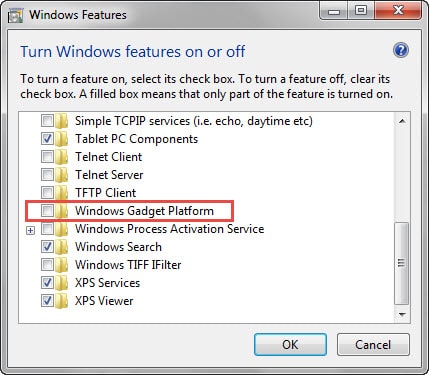Click the feature list scrollbar thumb
Image resolution: width=429 pixels, height=375 pixels.
point(402,263)
